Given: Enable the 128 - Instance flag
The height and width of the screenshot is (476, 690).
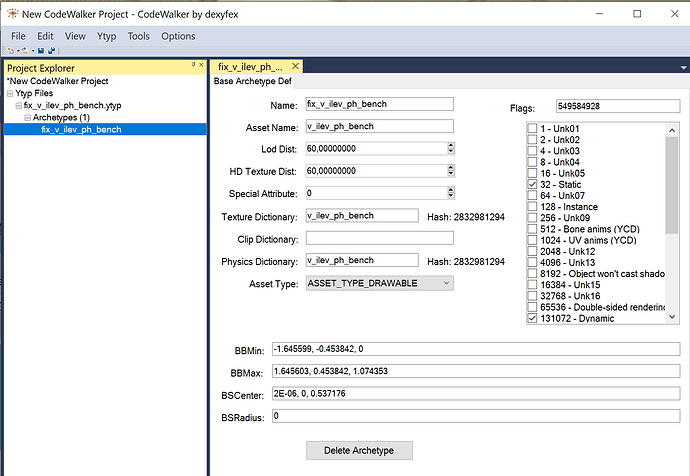Looking at the screenshot, I should [x=532, y=206].
